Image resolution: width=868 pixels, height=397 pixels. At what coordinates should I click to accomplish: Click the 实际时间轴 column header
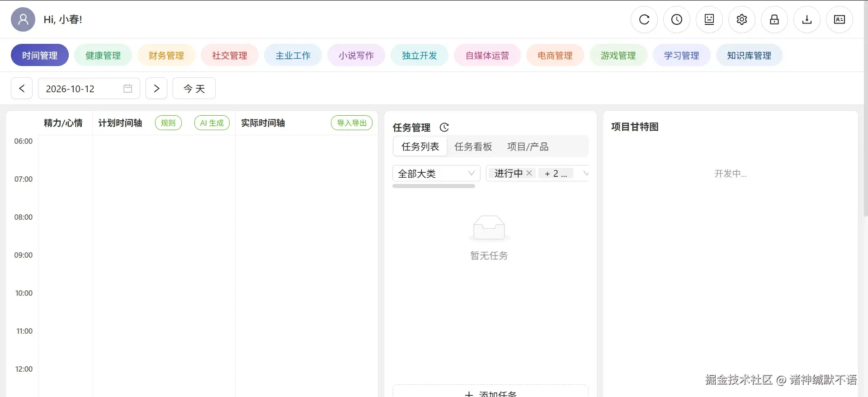coord(263,123)
